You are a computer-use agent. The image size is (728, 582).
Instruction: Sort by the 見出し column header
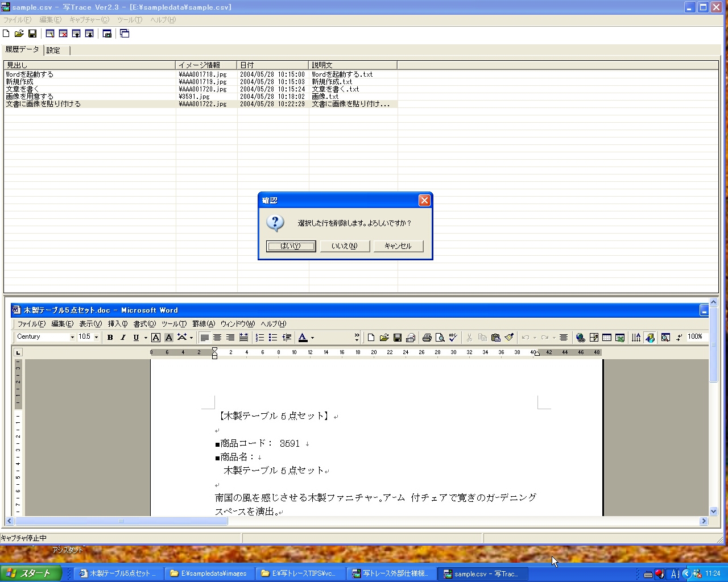pyautogui.click(x=90, y=65)
